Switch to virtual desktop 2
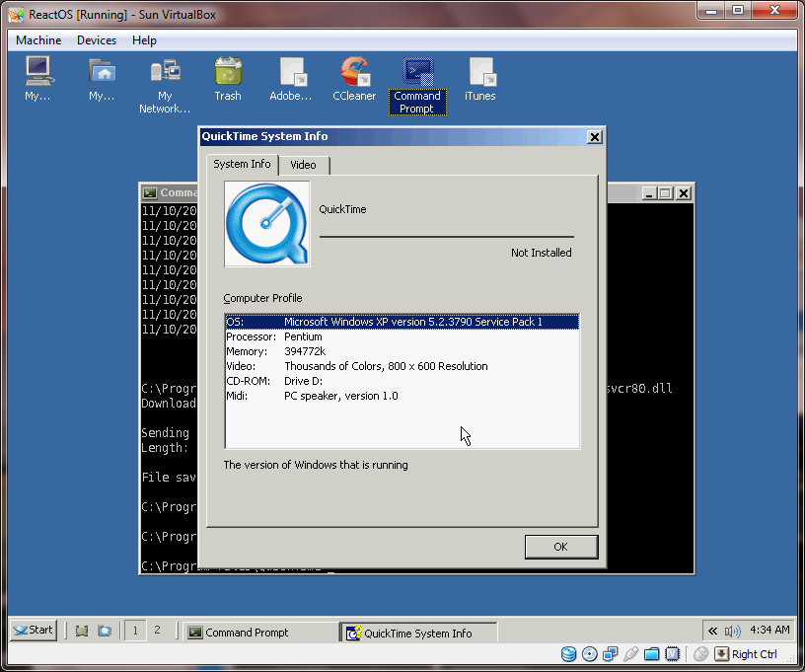Image resolution: width=805 pixels, height=672 pixels. point(157,630)
